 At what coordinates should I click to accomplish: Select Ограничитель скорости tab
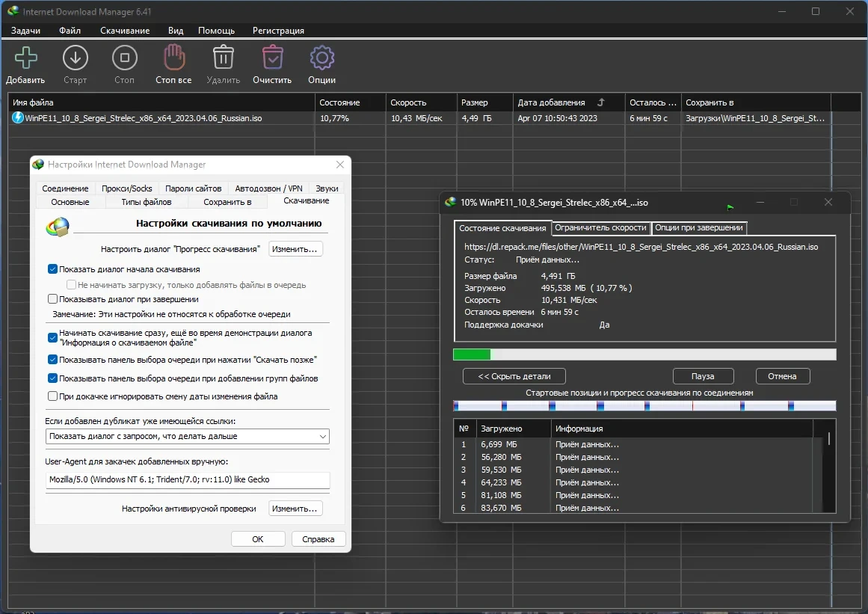coord(600,227)
